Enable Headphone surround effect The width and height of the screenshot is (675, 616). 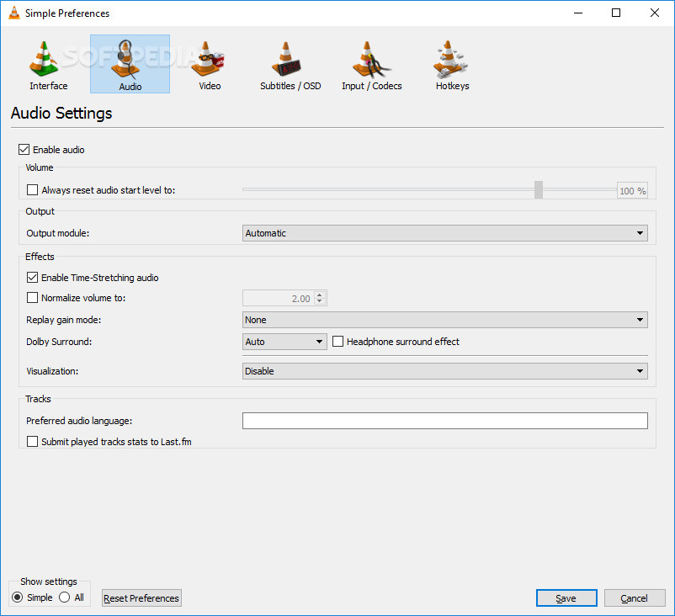[x=338, y=342]
